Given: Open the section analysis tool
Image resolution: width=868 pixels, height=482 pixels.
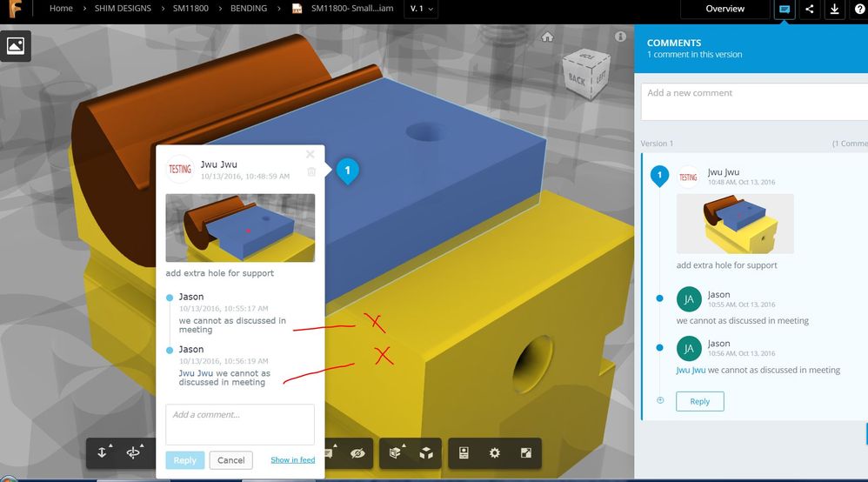Looking at the screenshot, I should click(395, 452).
